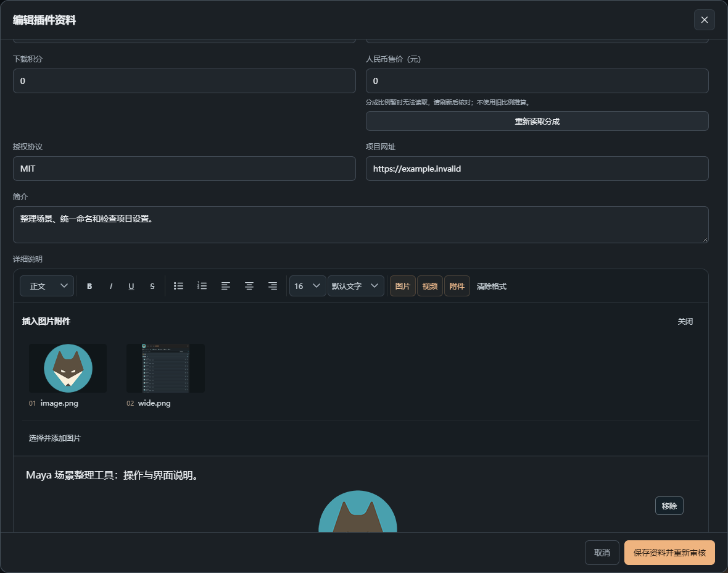Click 保存资料并重新审核 to save
Viewport: 728px width, 573px height.
[x=669, y=553]
